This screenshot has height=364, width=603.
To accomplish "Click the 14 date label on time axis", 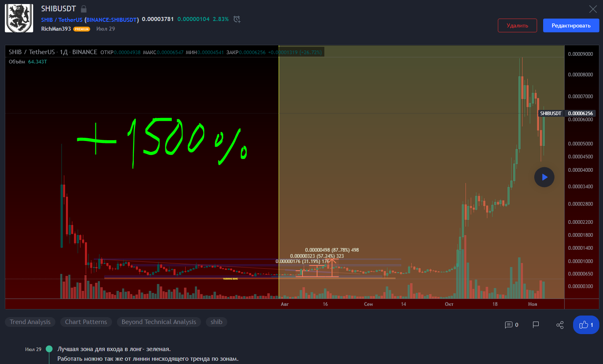I will (403, 304).
